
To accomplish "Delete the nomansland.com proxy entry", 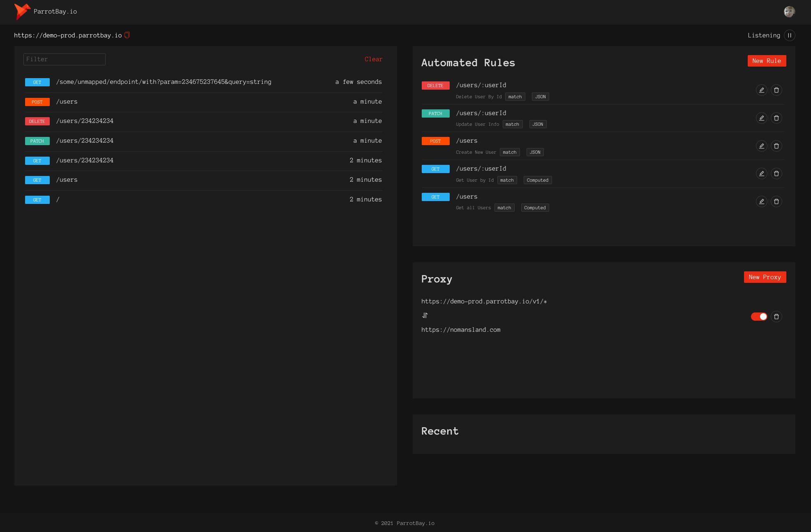I will pos(776,317).
